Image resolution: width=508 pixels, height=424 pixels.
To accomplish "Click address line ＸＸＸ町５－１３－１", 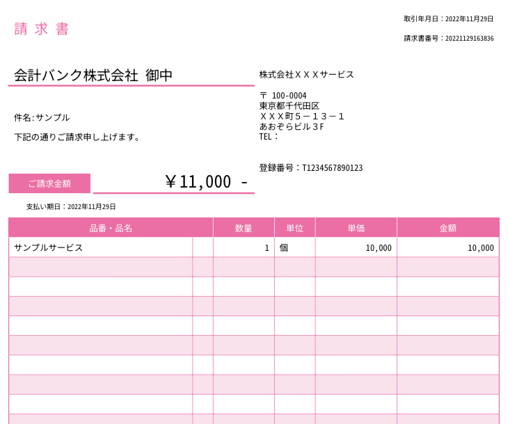I will pos(301,116).
